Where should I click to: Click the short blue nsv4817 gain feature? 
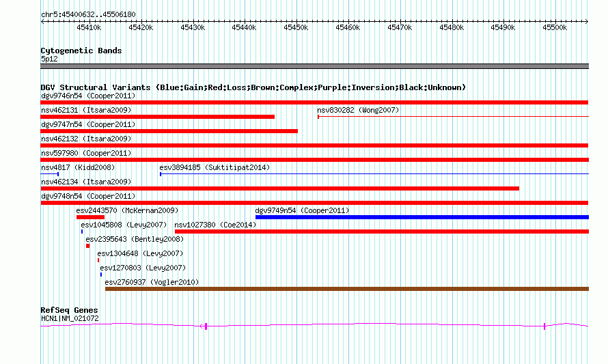(x=50, y=174)
